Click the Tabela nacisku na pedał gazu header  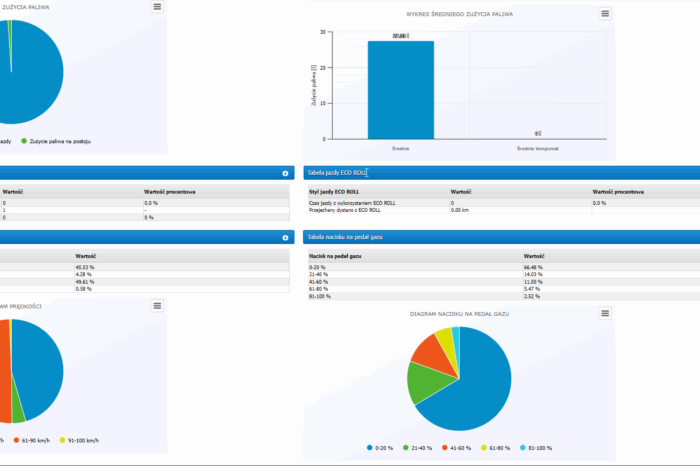(x=346, y=237)
